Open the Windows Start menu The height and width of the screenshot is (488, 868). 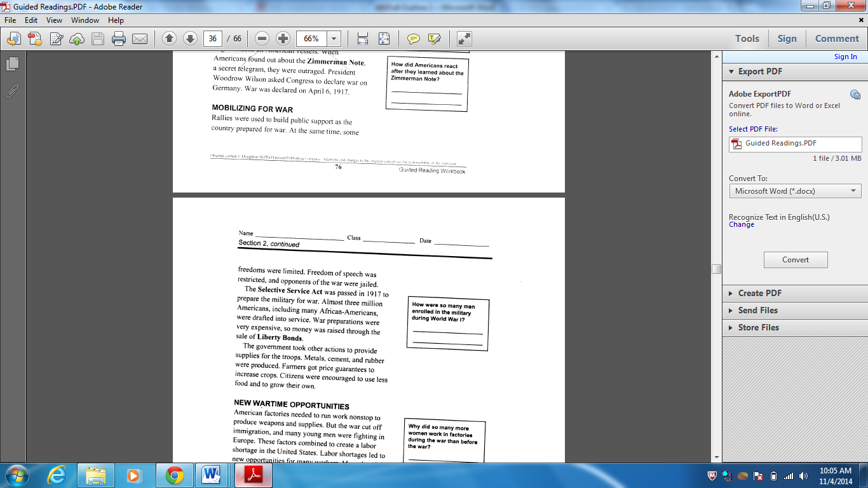click(x=15, y=475)
